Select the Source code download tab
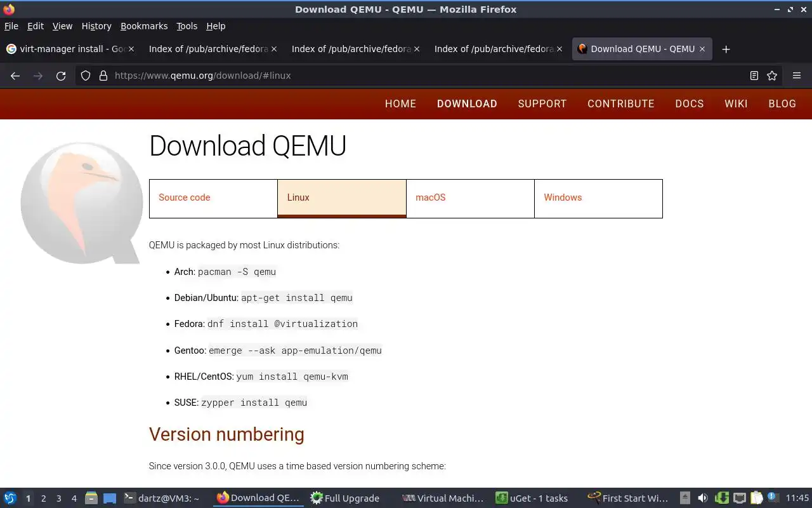 coord(213,198)
